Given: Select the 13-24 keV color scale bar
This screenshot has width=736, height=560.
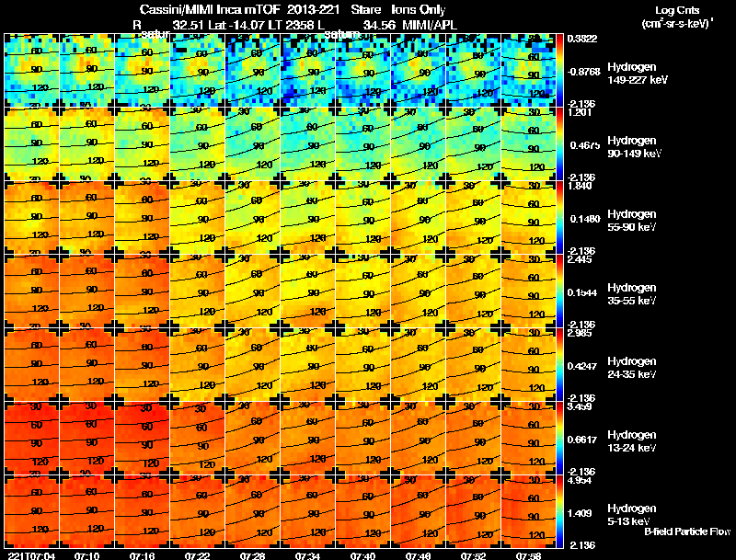Looking at the screenshot, I should pyautogui.click(x=559, y=438).
